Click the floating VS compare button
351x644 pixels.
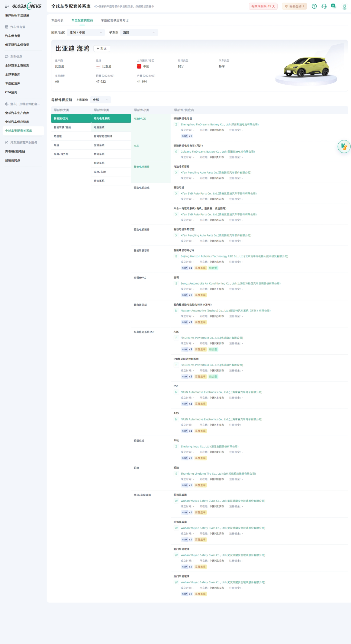(344, 146)
